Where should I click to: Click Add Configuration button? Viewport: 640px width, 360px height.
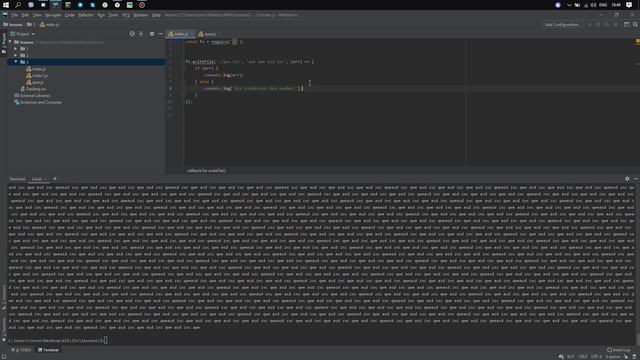point(562,24)
